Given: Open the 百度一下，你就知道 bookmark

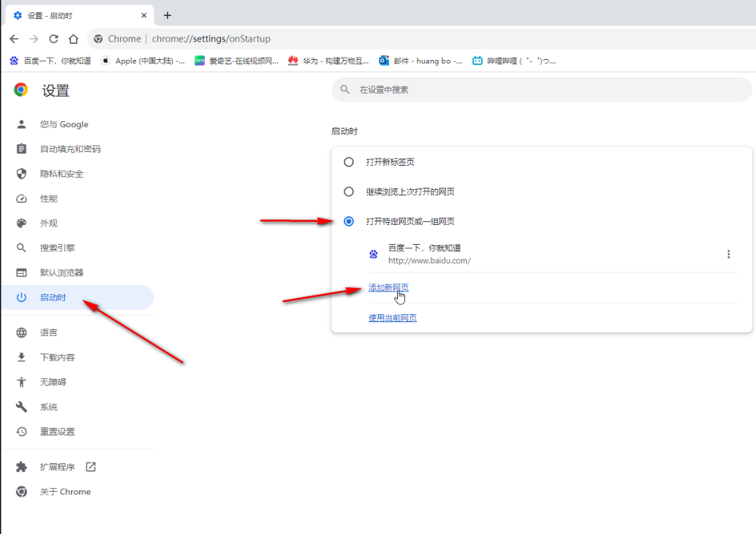Looking at the screenshot, I should [x=50, y=61].
